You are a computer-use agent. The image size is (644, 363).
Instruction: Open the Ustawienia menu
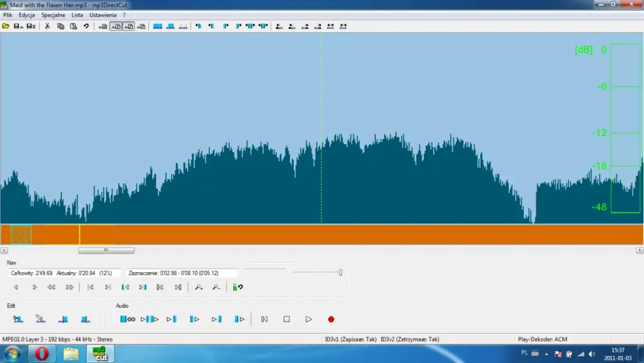(x=103, y=15)
